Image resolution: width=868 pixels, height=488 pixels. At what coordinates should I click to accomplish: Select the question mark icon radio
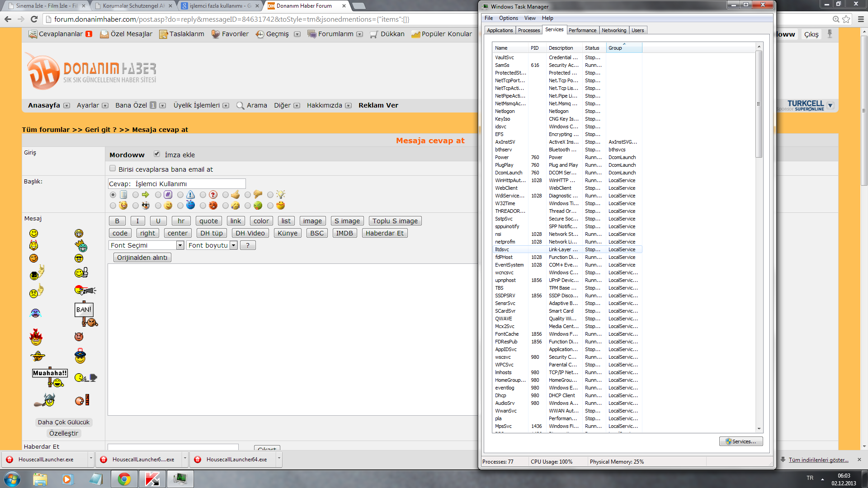click(203, 195)
